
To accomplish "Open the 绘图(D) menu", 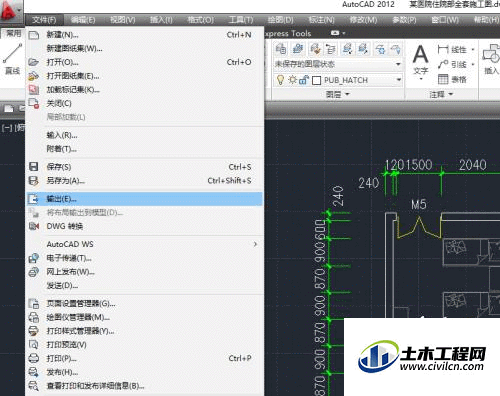I will coord(281,20).
